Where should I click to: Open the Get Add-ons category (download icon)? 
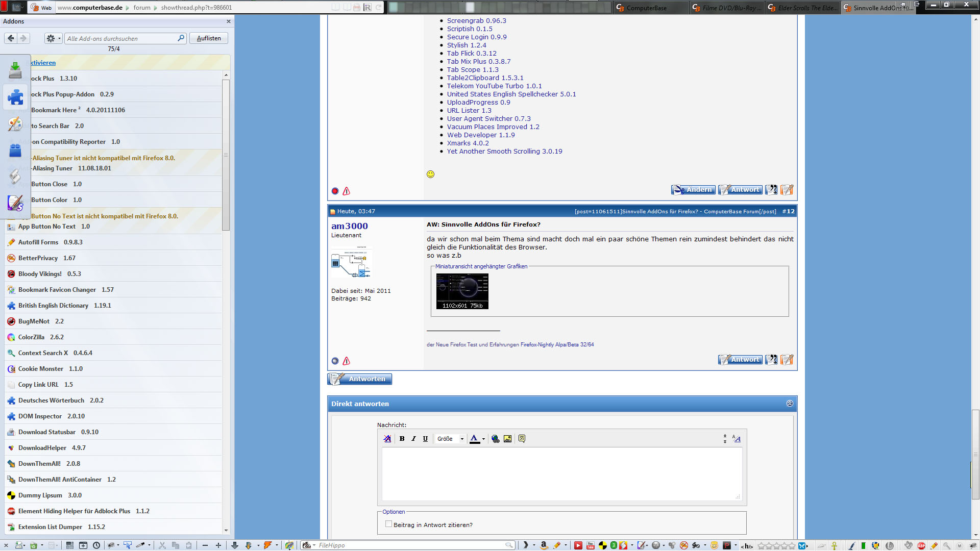(15, 70)
